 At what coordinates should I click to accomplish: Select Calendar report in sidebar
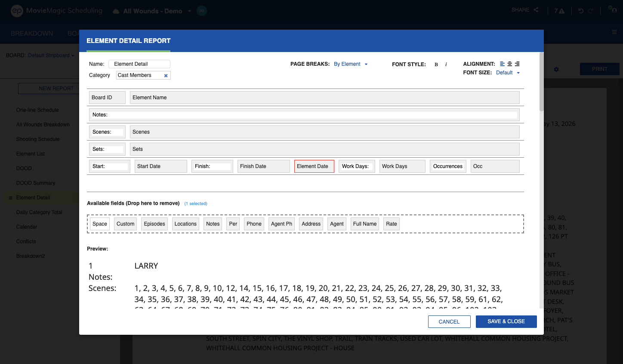point(27,227)
